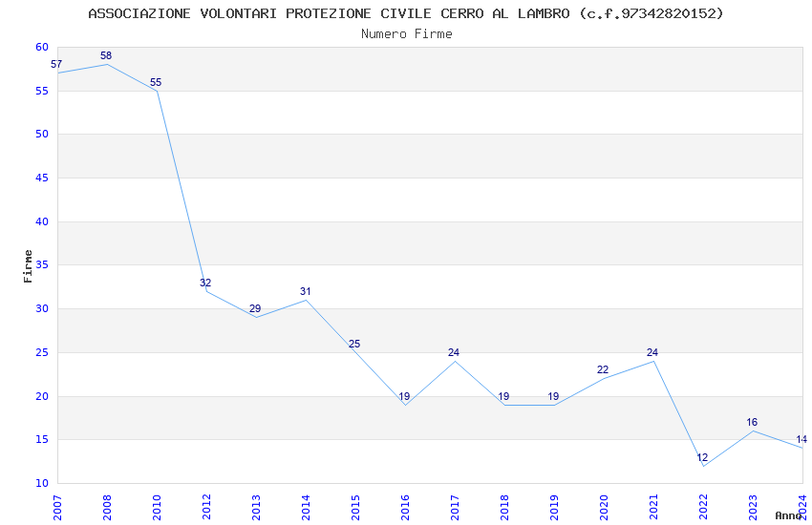The height and width of the screenshot is (525, 812).
Task: Click the x-axis year 2019
Action: [555, 508]
